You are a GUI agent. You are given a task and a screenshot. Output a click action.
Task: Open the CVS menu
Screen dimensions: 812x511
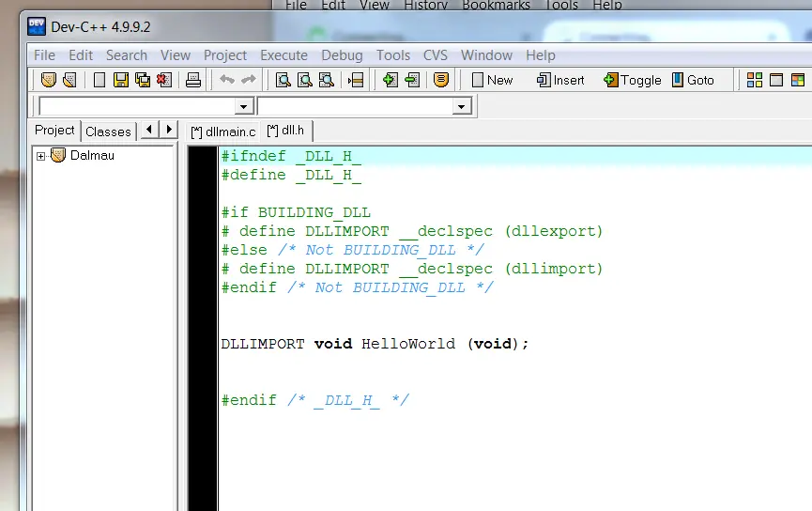coord(435,54)
